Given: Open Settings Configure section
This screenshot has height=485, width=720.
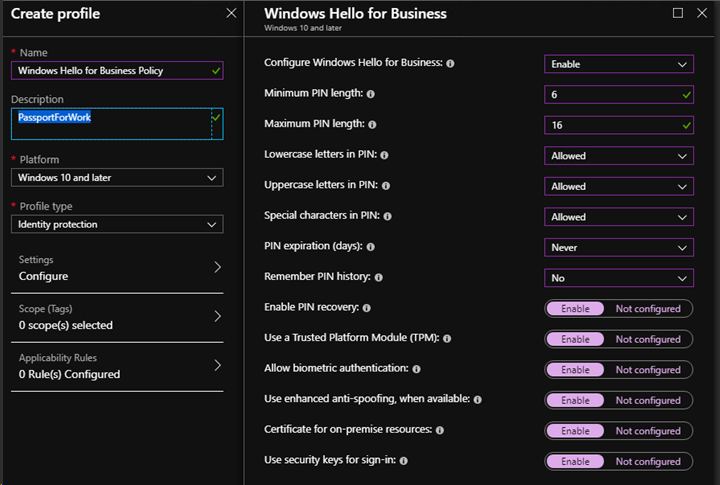Looking at the screenshot, I should (x=117, y=268).
